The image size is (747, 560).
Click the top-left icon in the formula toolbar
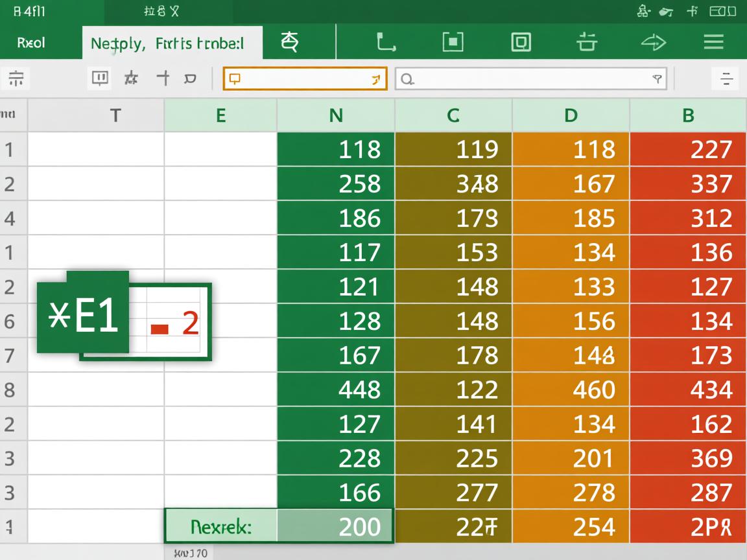pos(16,79)
